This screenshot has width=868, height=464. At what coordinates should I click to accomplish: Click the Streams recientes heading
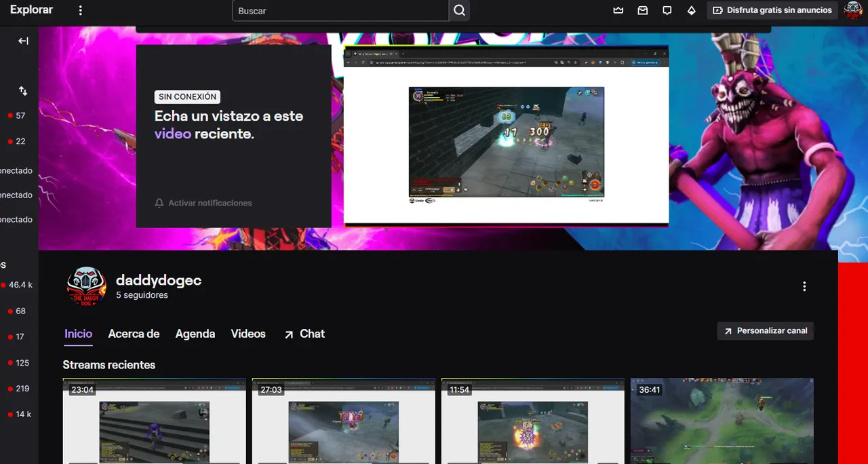click(109, 365)
